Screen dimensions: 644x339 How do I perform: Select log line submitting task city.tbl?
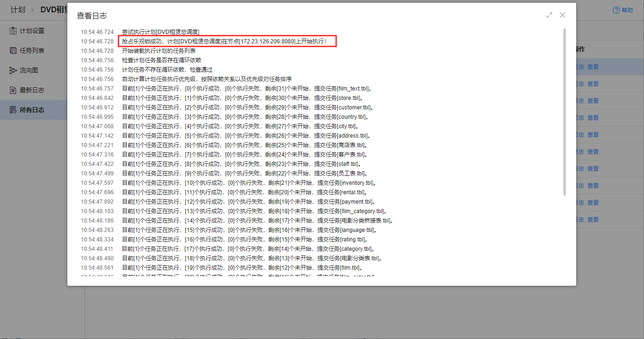[241, 126]
